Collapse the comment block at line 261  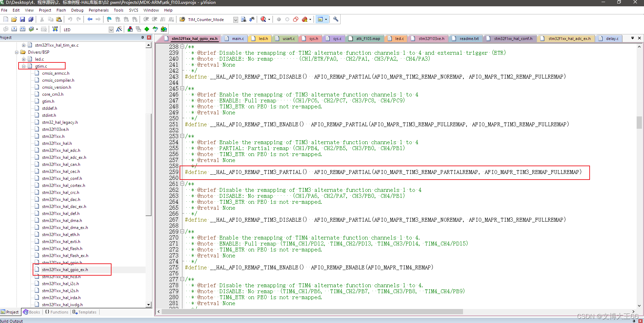(x=182, y=184)
